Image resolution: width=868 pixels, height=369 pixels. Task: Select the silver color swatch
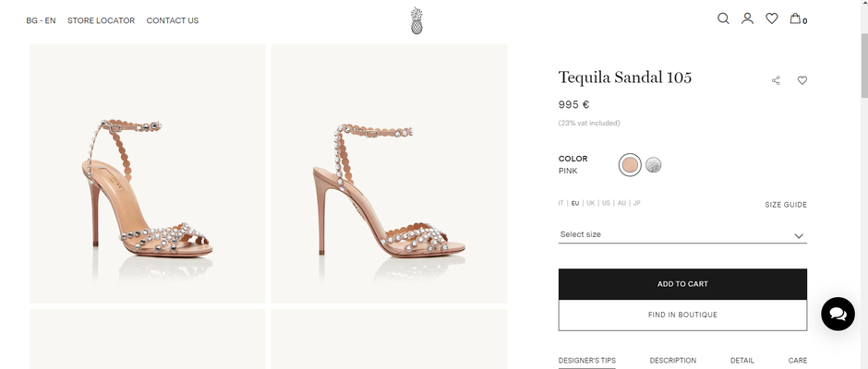654,165
